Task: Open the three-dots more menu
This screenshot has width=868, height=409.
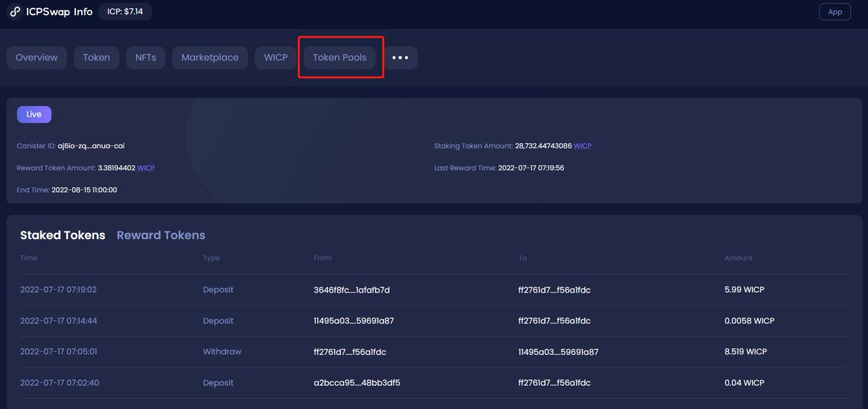Action: (x=401, y=58)
